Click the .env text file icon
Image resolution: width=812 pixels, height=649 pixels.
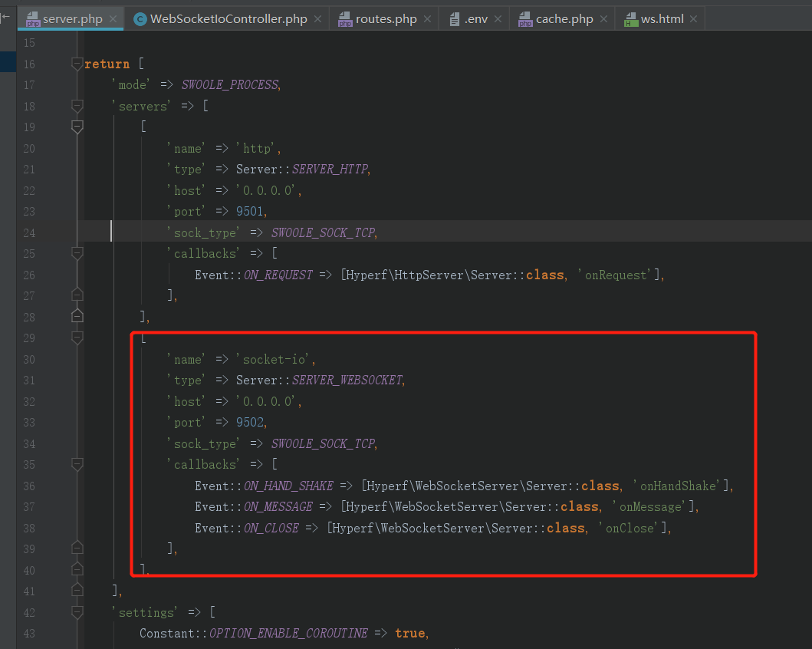coord(454,19)
